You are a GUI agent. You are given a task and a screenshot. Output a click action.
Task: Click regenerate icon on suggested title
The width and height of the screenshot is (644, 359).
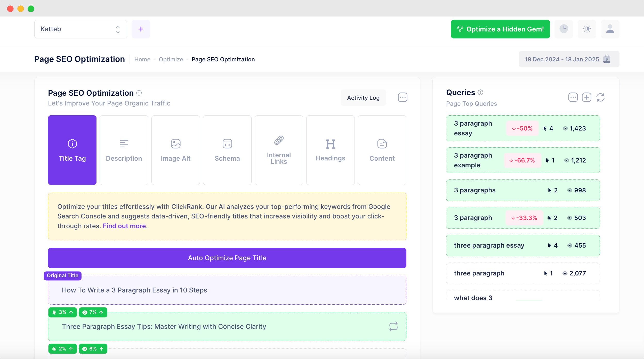click(x=393, y=327)
